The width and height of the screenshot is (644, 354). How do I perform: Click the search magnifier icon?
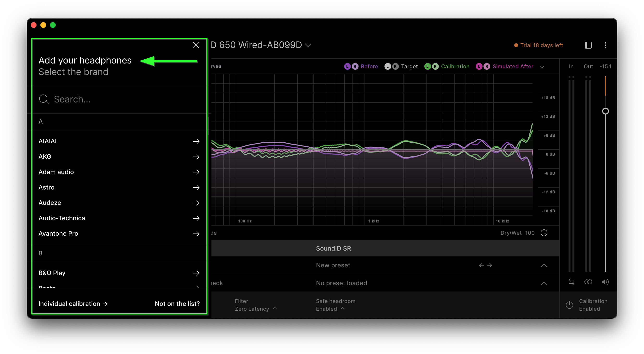(x=44, y=99)
